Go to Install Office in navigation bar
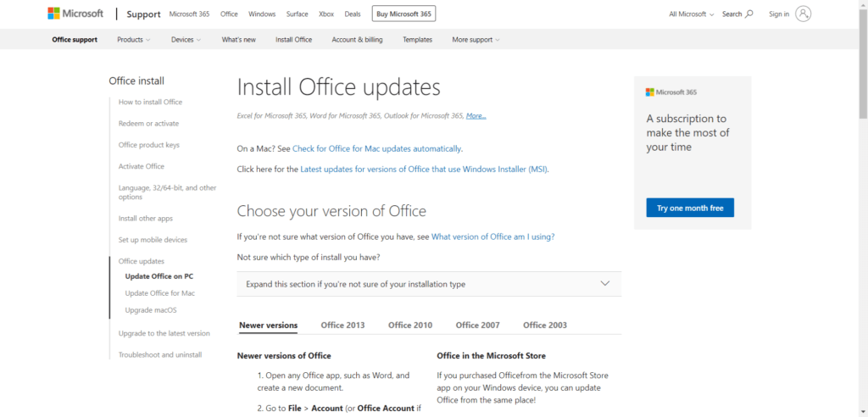The image size is (868, 417). pyautogui.click(x=293, y=40)
